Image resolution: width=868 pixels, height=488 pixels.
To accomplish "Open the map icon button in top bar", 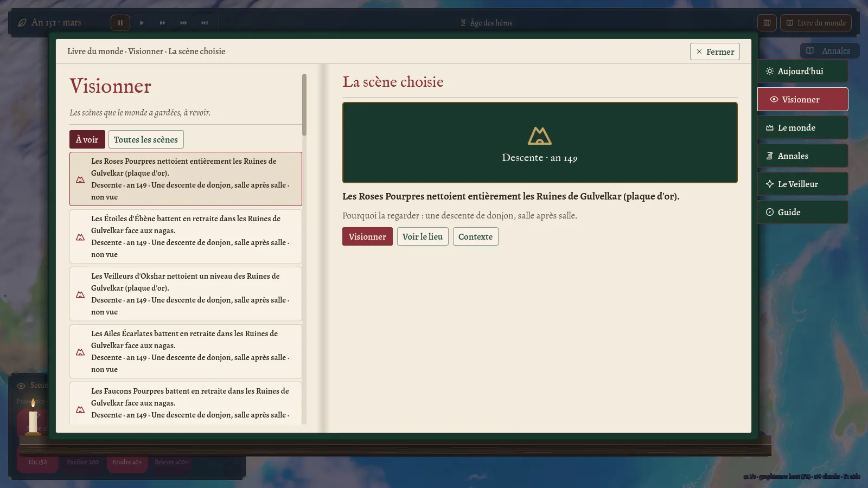I will (x=767, y=23).
